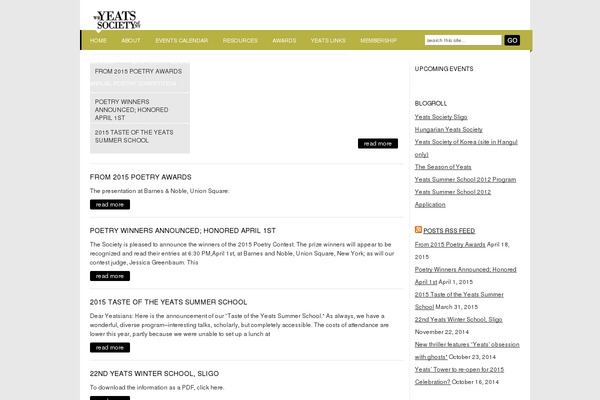This screenshot has height=400, width=600.
Task: Open the Yeats Links menu item
Action: click(x=328, y=41)
